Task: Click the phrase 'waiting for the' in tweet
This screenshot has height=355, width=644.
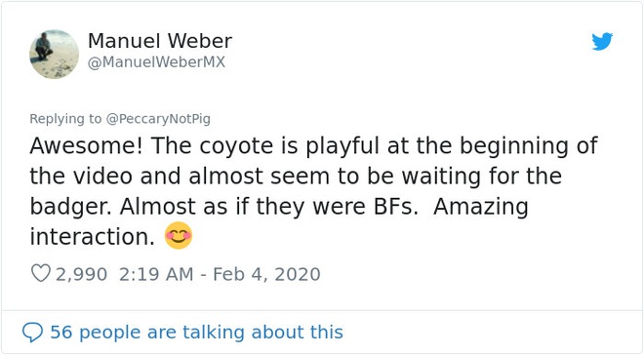Action: click(x=481, y=177)
